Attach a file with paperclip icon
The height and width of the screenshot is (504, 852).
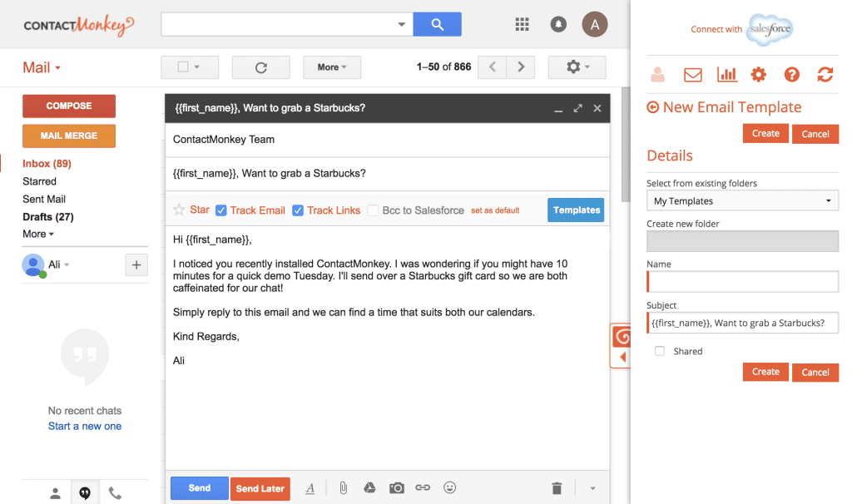[344, 488]
